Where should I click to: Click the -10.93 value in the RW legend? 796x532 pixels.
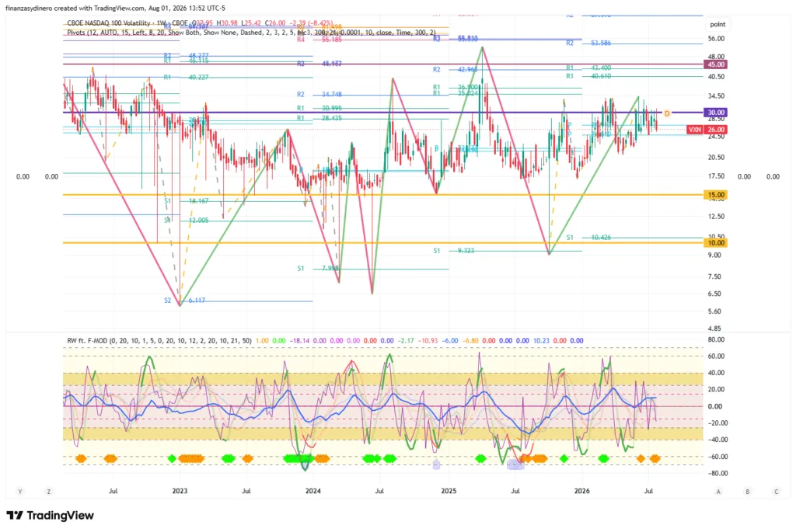(428, 341)
